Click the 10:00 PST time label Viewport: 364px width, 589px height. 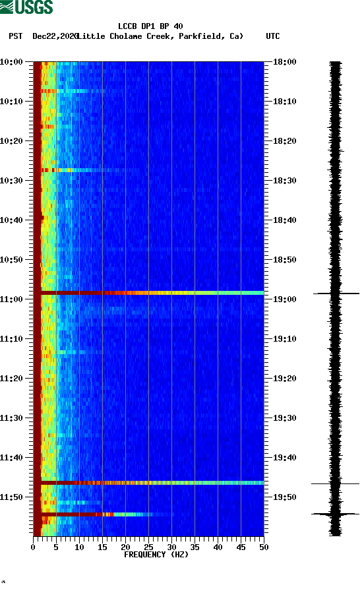(11, 61)
